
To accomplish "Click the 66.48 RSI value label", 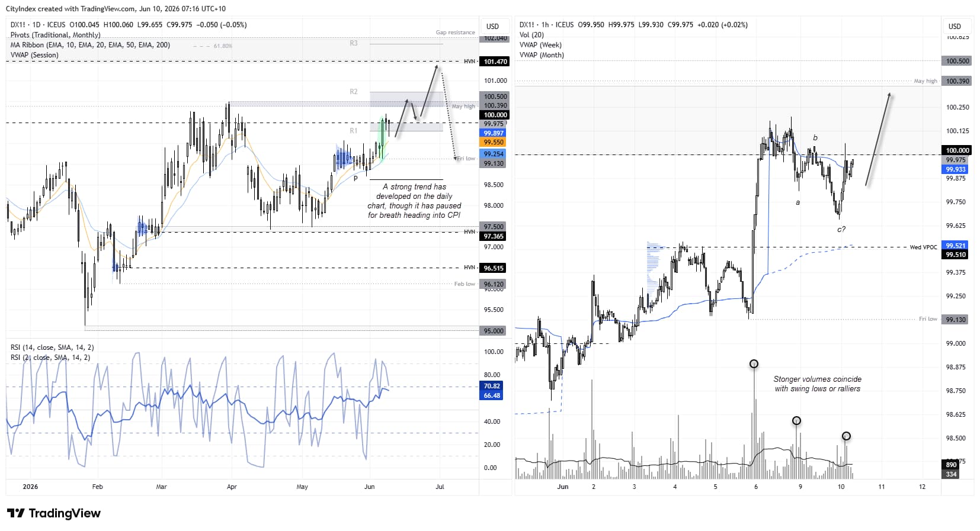I will [491, 395].
